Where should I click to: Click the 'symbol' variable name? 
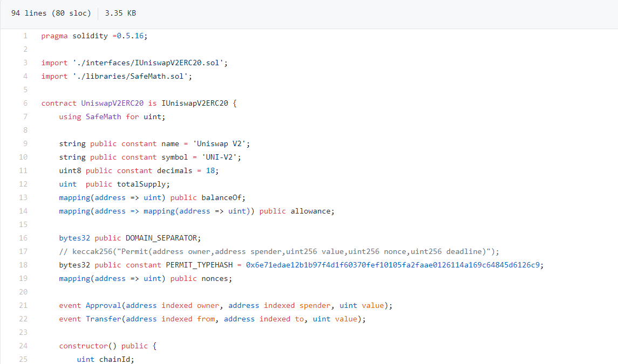174,157
